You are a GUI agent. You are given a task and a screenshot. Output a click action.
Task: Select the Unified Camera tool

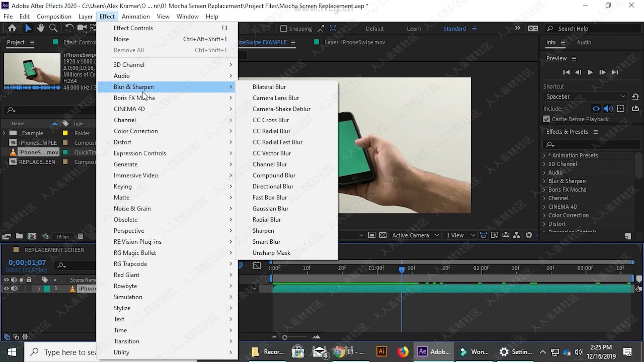(x=82, y=28)
